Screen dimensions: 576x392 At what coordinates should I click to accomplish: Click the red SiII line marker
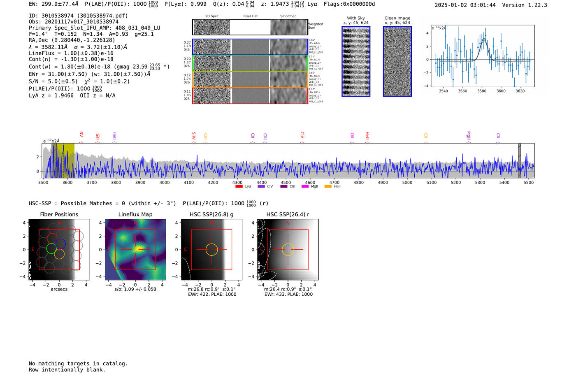(x=98, y=138)
